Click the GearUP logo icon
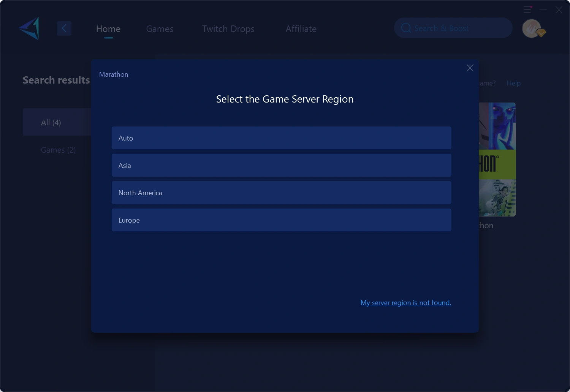Image resolution: width=570 pixels, height=392 pixels. 30,28
